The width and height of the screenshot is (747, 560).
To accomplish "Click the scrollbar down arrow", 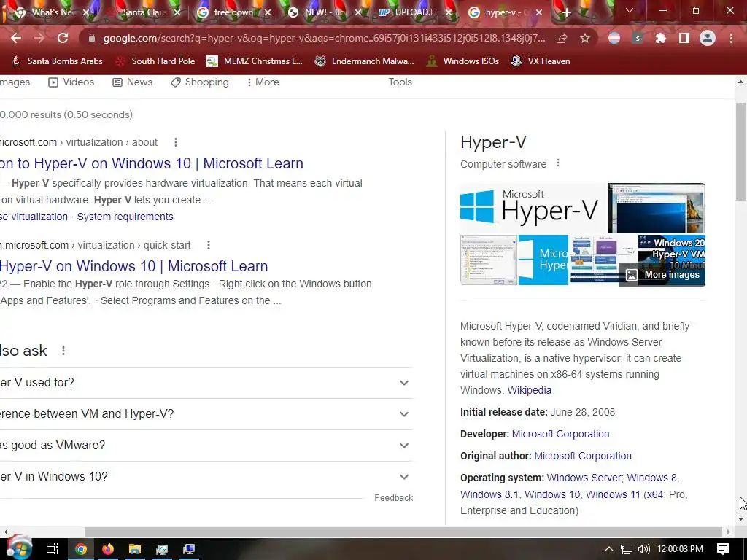I will [740, 519].
